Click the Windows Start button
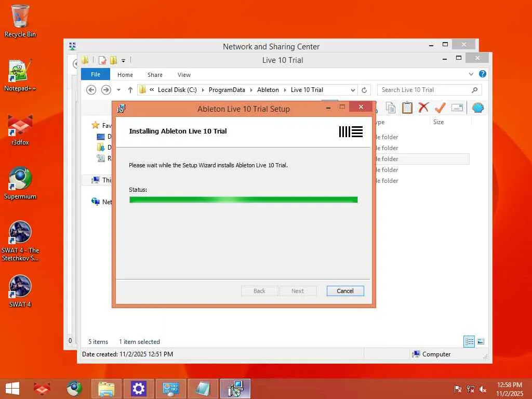 [x=12, y=389]
